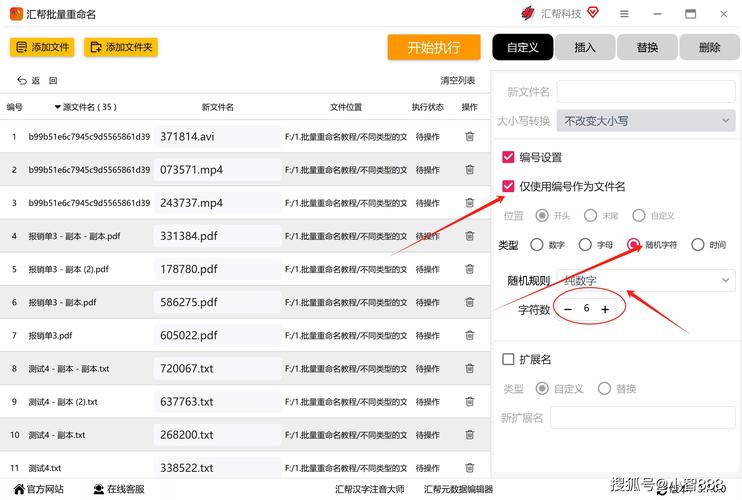Screen dimensions: 742x500
Task: Click new filename cell 243737.mp4
Action: click(x=217, y=203)
